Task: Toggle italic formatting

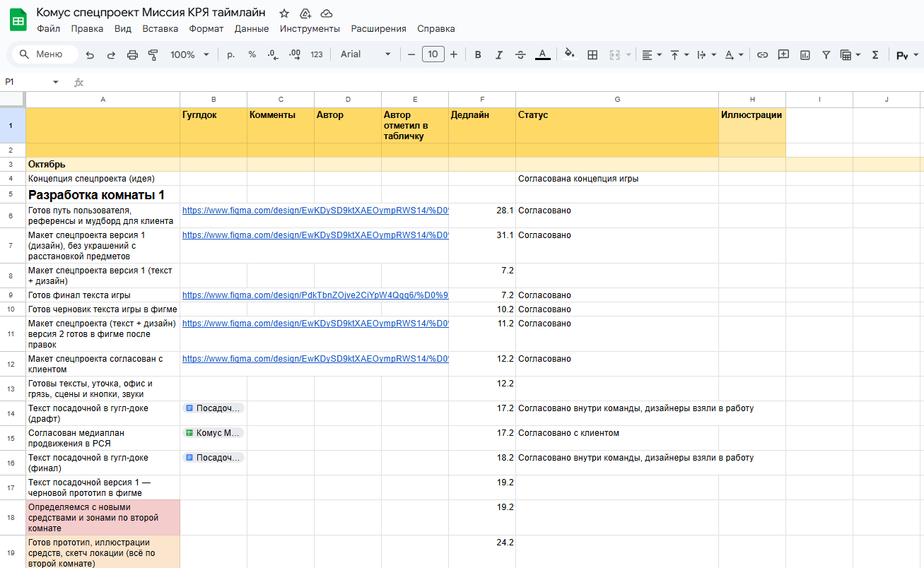Action: click(x=499, y=54)
